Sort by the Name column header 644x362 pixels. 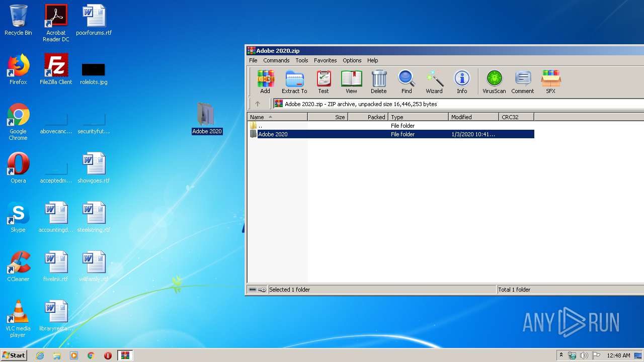point(277,117)
